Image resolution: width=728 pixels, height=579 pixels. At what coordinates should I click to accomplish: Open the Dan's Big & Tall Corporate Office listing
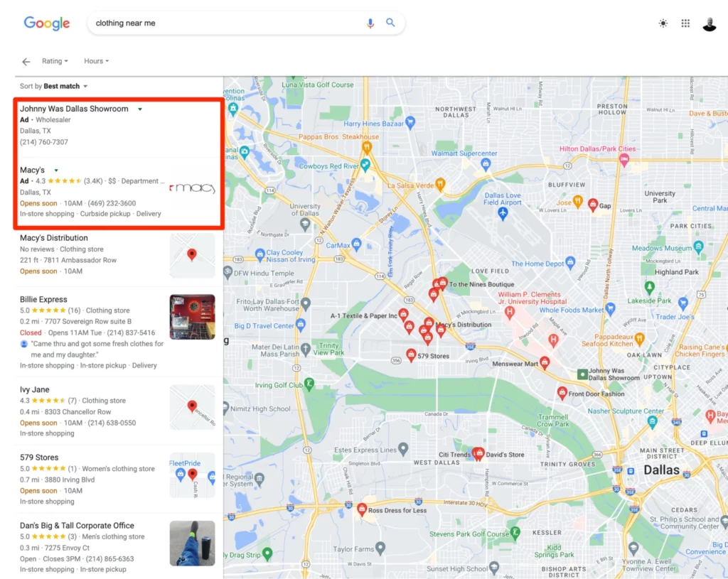(x=77, y=526)
